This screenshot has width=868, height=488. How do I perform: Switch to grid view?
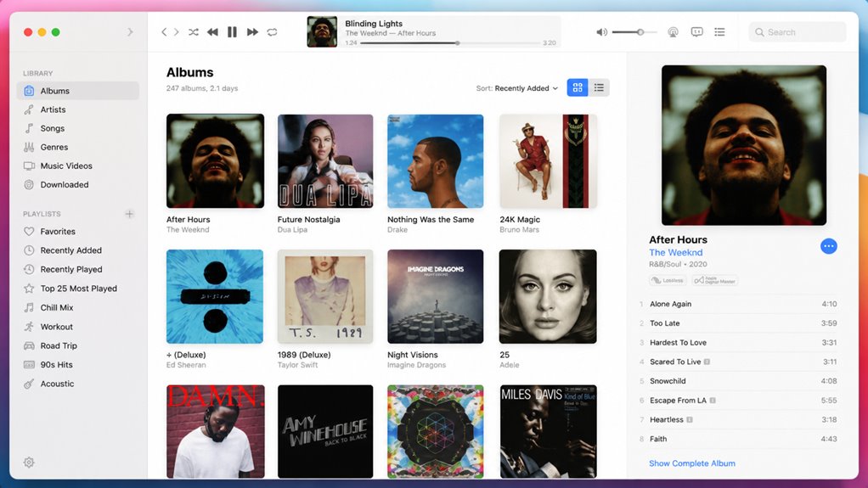[578, 87]
